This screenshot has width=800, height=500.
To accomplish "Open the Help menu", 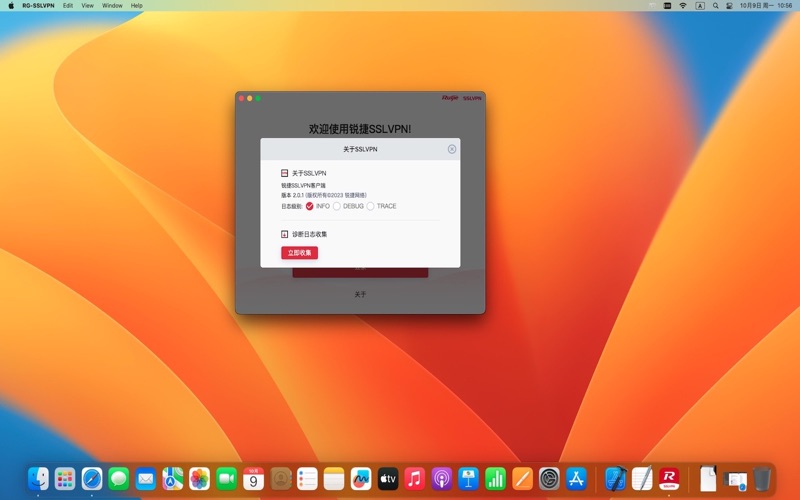I will coord(137,5).
